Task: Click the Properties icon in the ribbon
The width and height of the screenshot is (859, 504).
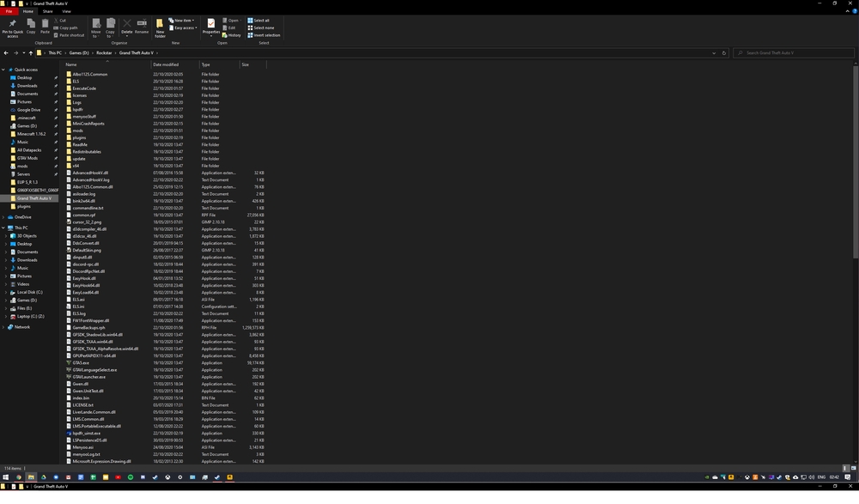Action: click(x=211, y=23)
